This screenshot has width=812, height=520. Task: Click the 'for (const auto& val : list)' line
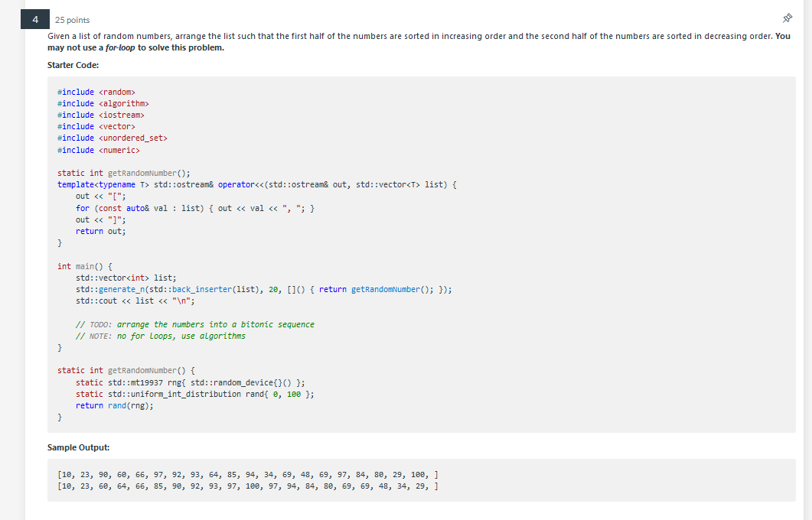195,208
